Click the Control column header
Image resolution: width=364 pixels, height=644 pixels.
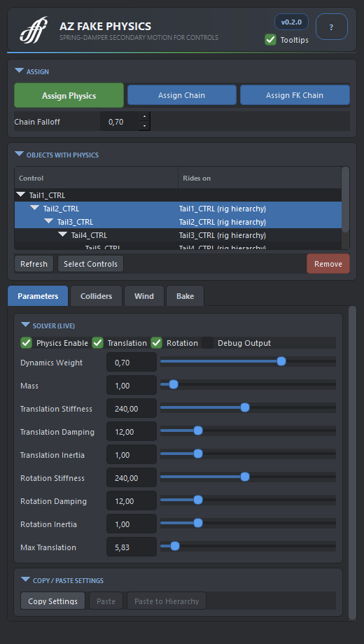(96, 178)
